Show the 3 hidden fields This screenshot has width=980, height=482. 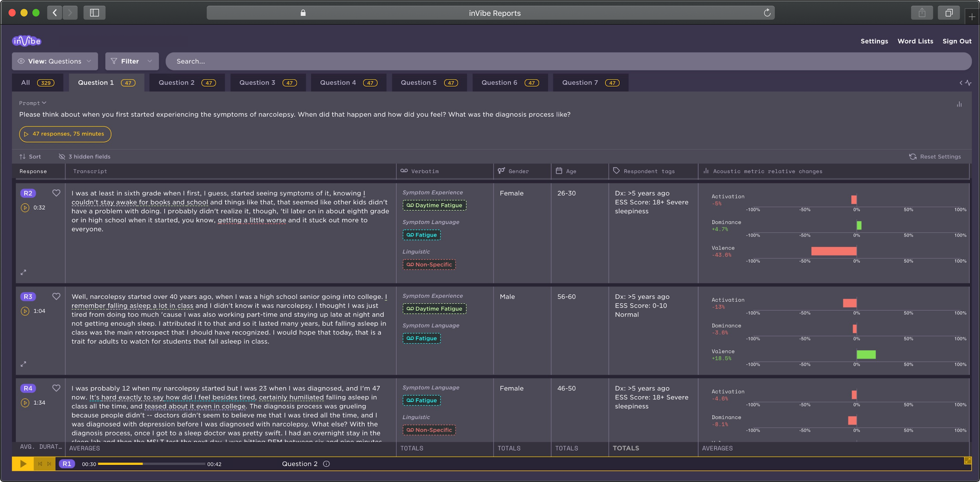pyautogui.click(x=85, y=157)
